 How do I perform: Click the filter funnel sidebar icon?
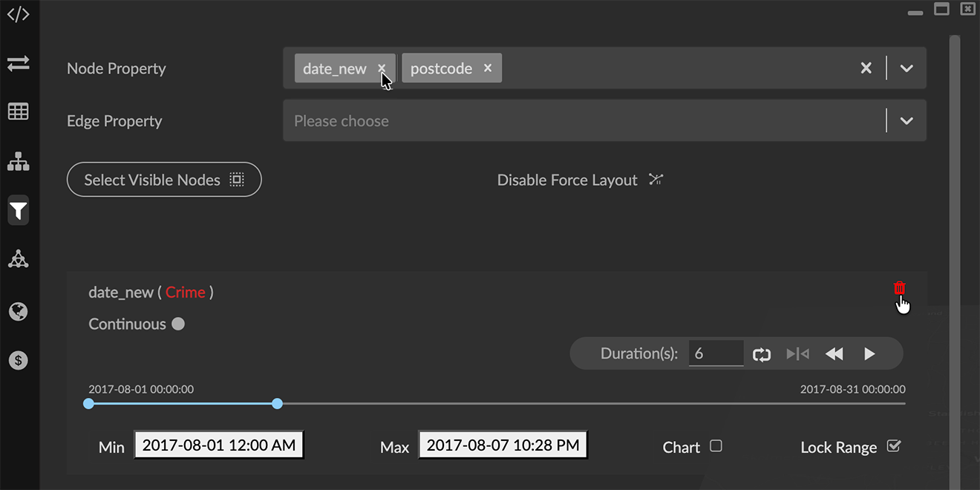tap(18, 212)
